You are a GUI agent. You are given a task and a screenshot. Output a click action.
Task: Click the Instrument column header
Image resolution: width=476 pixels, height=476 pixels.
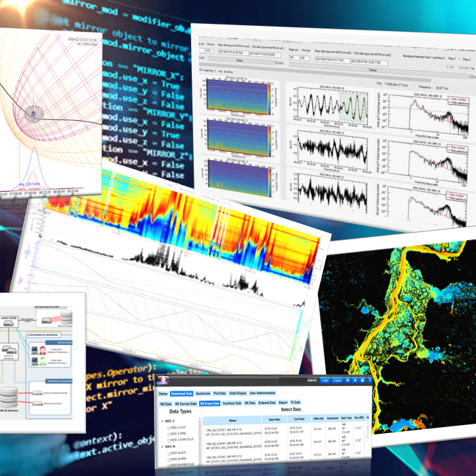(x=333, y=418)
